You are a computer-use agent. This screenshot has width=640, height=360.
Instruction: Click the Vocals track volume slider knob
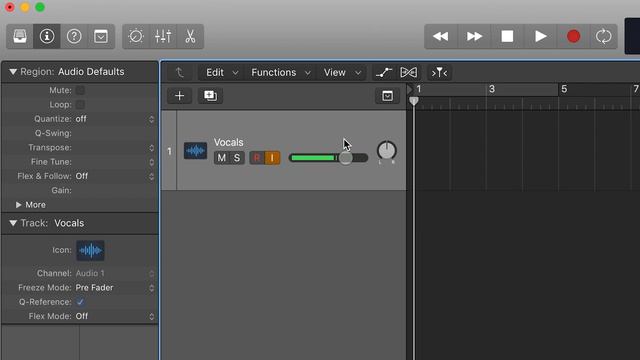pos(346,158)
